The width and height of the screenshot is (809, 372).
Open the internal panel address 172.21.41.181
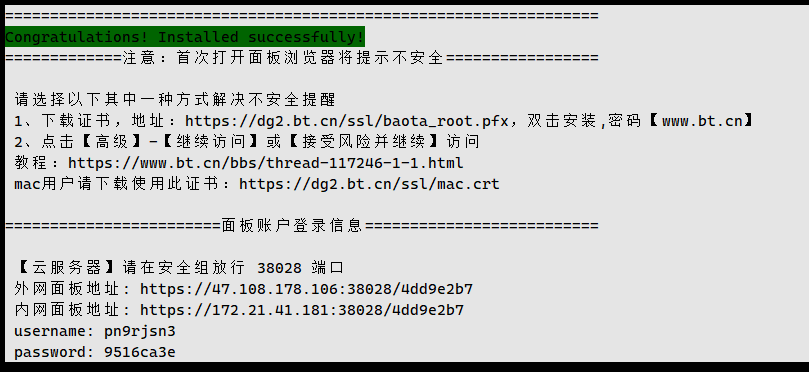tap(302, 310)
